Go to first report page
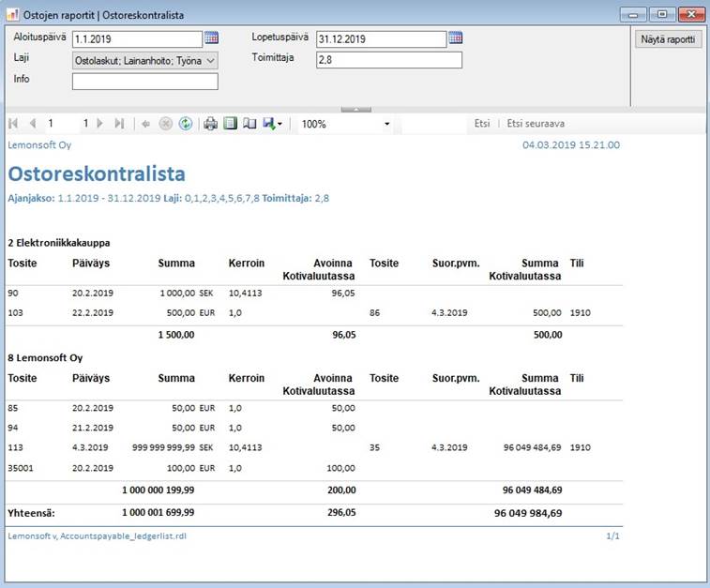Screen dimensions: 710x588 tap(13, 123)
